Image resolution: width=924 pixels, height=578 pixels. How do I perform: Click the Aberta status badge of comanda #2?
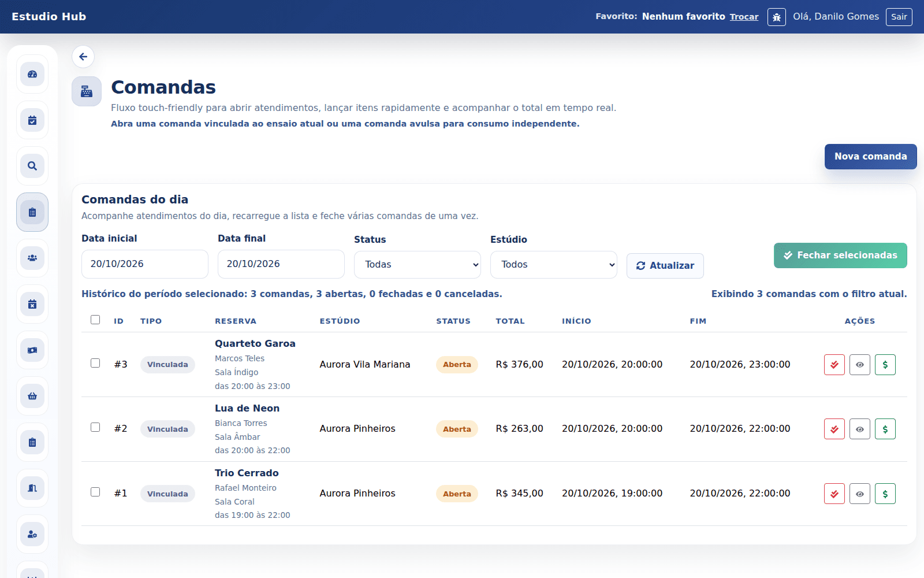click(x=457, y=429)
